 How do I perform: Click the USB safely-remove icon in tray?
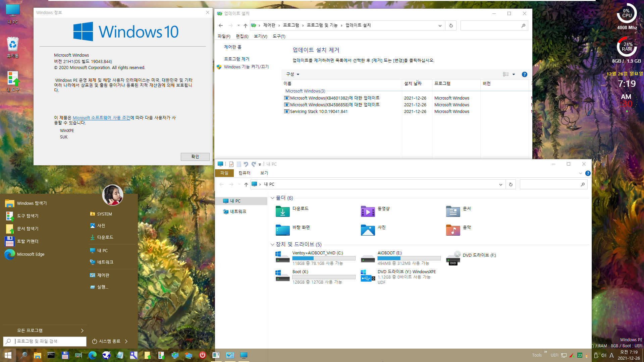coord(596,355)
